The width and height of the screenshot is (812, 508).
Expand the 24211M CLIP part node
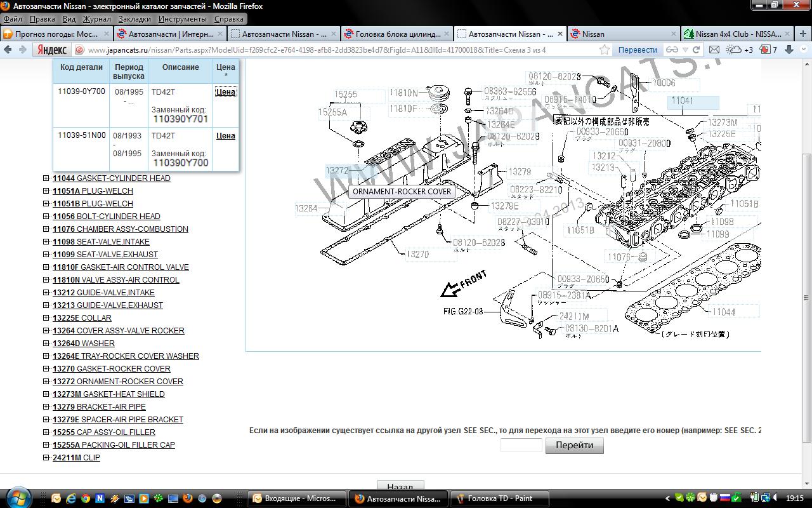pos(46,458)
